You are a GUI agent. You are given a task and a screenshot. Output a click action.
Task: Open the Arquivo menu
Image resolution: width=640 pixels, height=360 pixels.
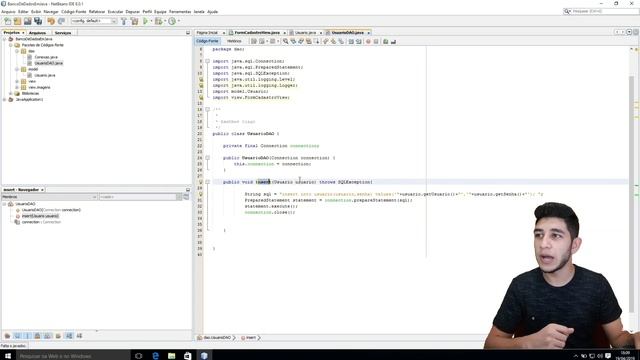pos(8,12)
